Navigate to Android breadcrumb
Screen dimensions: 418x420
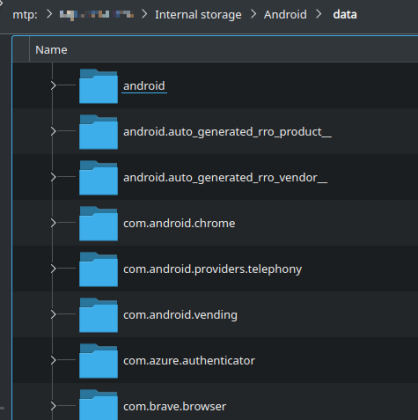pos(285,15)
